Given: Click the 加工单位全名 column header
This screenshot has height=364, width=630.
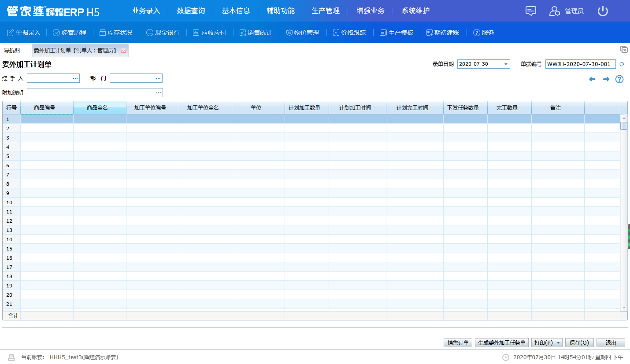Looking at the screenshot, I should tap(205, 108).
